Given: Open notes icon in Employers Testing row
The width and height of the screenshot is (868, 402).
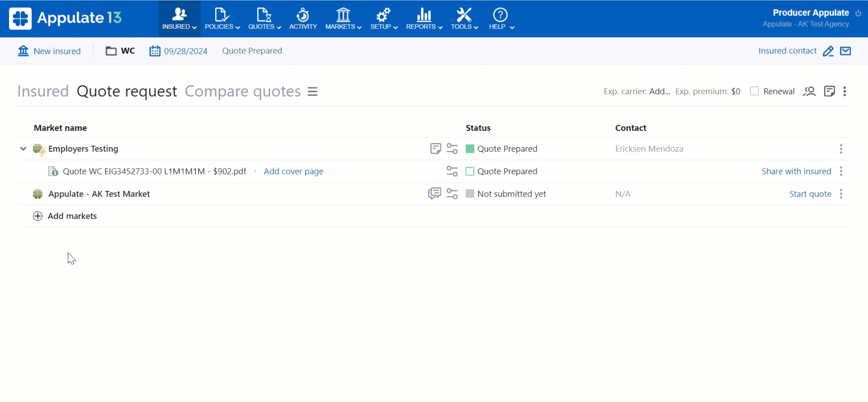Looking at the screenshot, I should coord(435,148).
